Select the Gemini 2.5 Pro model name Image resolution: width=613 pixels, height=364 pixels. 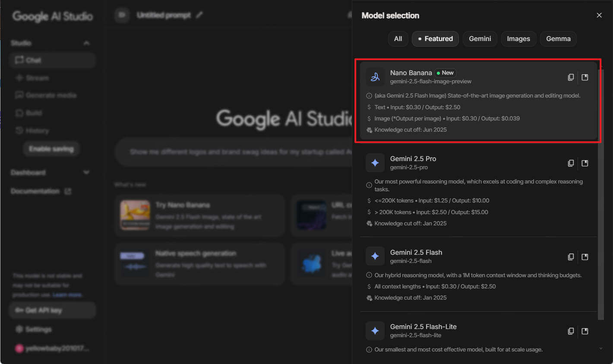coord(413,159)
